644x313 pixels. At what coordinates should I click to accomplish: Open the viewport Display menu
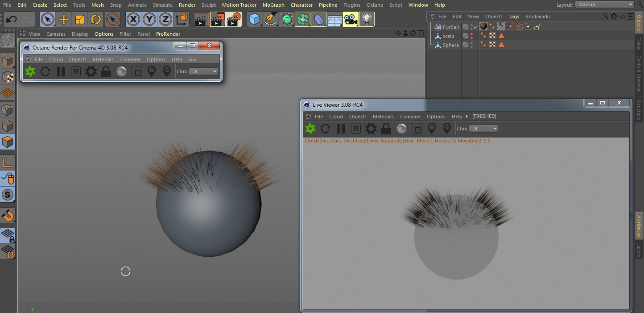point(80,34)
